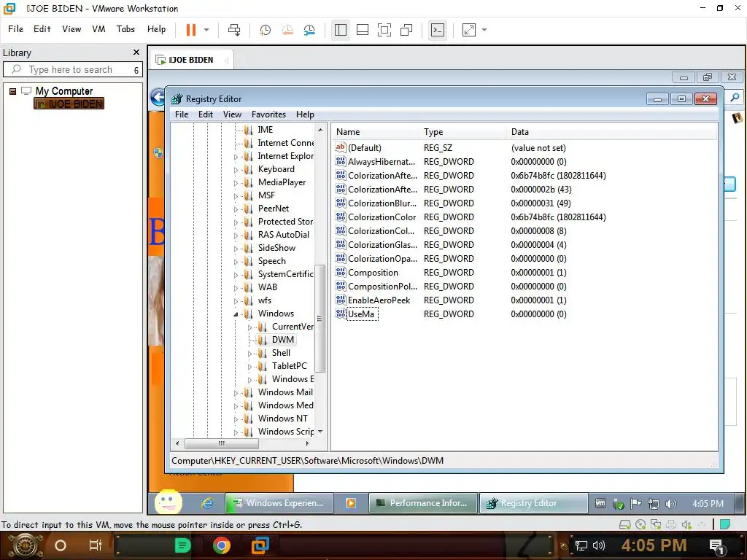747x560 pixels.
Task: Click the Data column header
Action: pyautogui.click(x=612, y=132)
